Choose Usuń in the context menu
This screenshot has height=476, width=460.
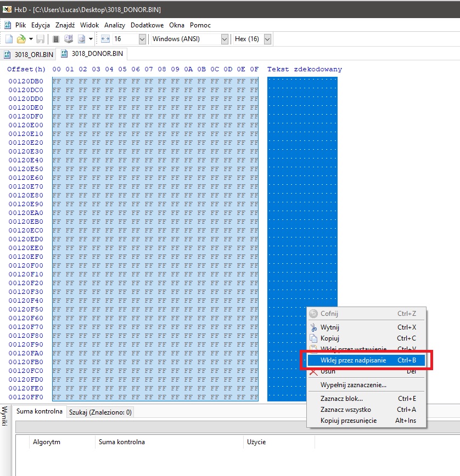(x=366, y=371)
